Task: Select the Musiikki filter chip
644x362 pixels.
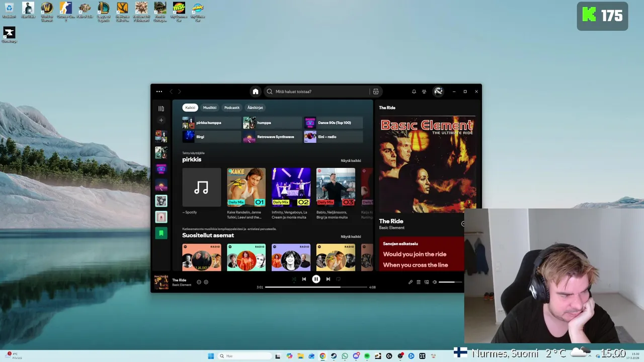Action: pos(210,108)
